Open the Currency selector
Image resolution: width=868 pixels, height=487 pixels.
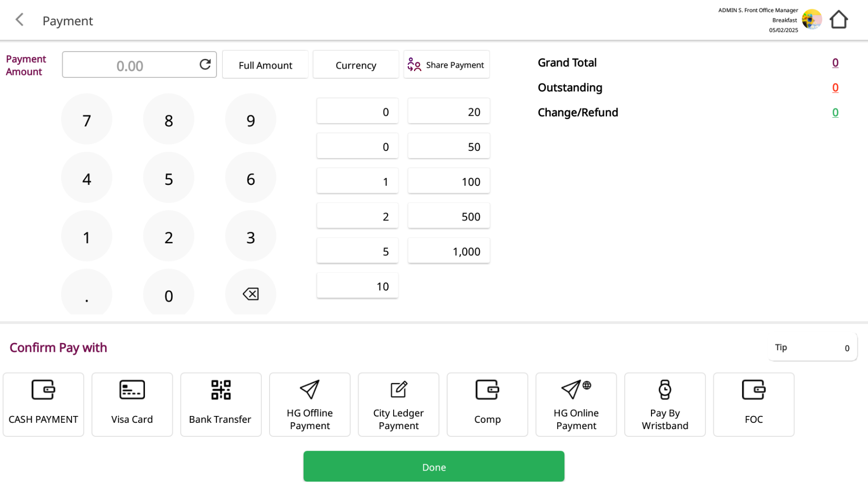click(356, 65)
